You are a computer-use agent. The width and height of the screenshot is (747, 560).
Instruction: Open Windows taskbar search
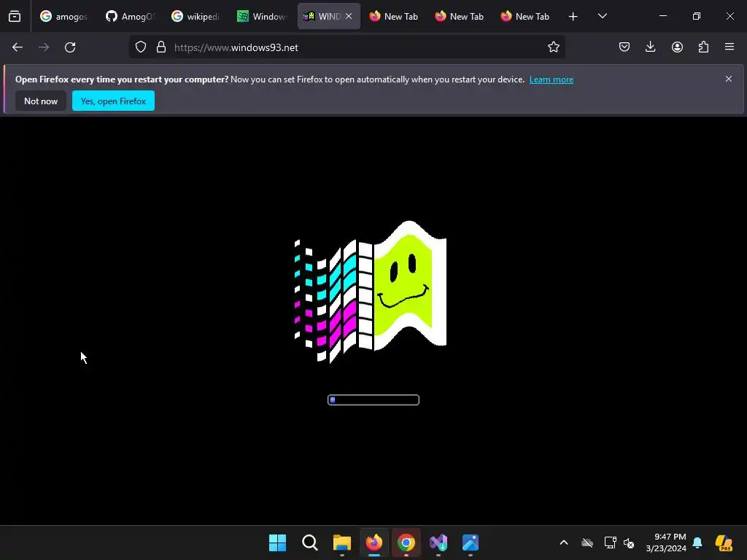(309, 542)
